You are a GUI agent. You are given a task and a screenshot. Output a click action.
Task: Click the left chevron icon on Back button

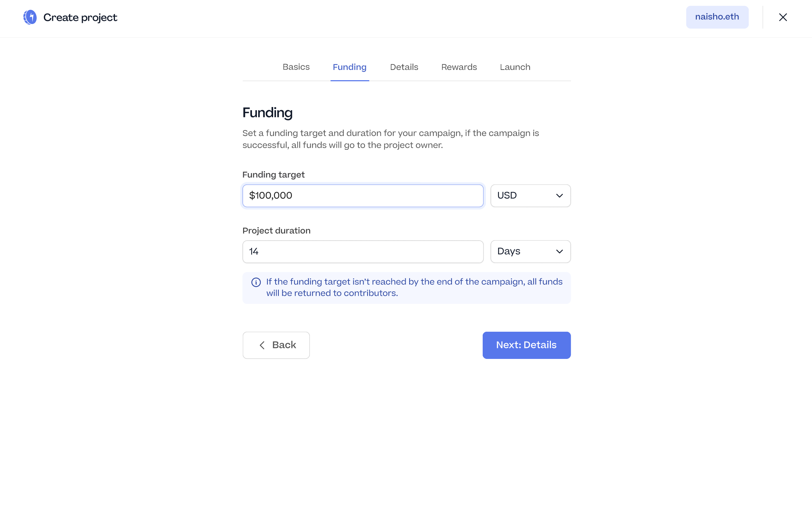[x=262, y=345]
